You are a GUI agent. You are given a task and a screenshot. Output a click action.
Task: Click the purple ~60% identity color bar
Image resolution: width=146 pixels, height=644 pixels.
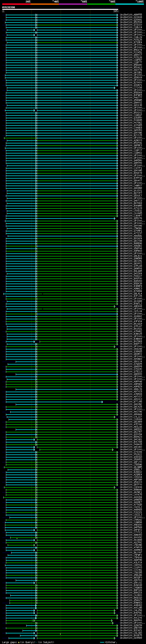pos(73,4)
